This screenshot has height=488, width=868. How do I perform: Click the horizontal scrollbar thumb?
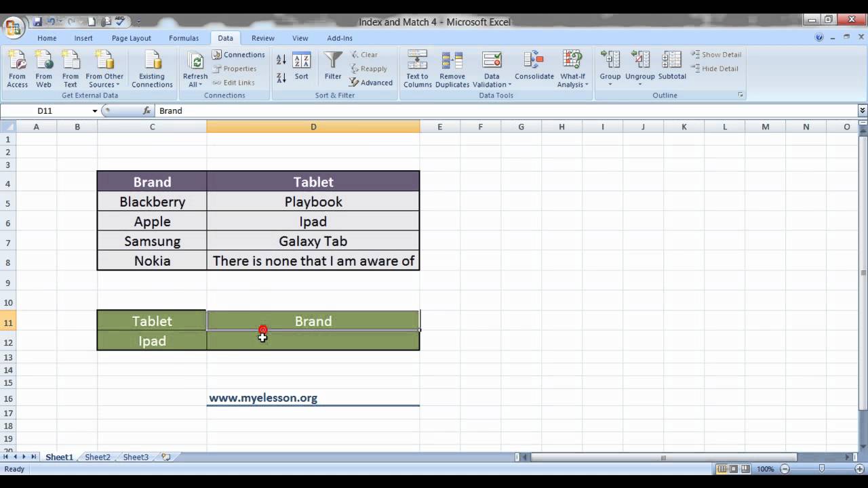point(663,457)
